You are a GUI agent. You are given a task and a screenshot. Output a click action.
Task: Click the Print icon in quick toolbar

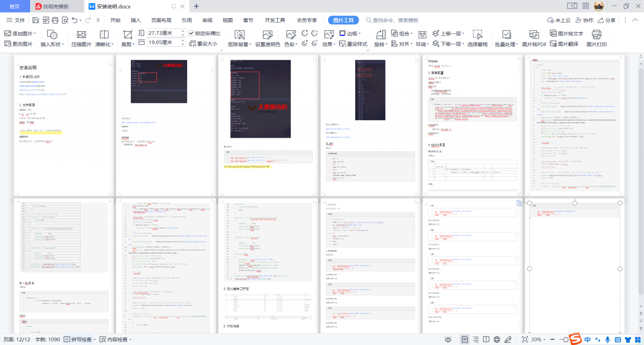[x=55, y=20]
